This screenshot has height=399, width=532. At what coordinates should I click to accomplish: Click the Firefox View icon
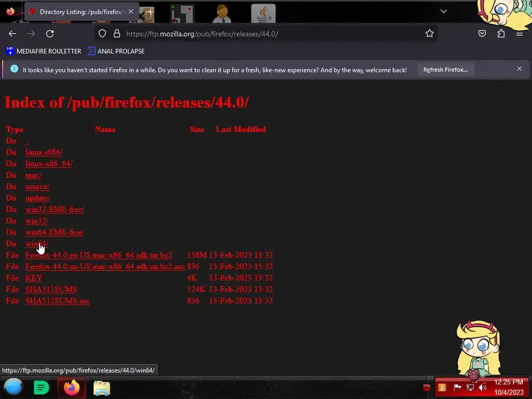[x=10, y=11]
